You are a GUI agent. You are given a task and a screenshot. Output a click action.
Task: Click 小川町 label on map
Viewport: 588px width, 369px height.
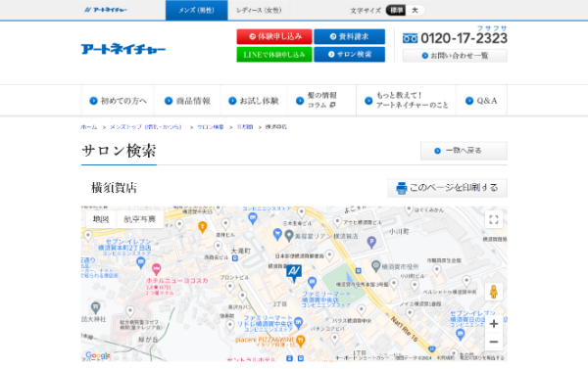[x=399, y=232]
